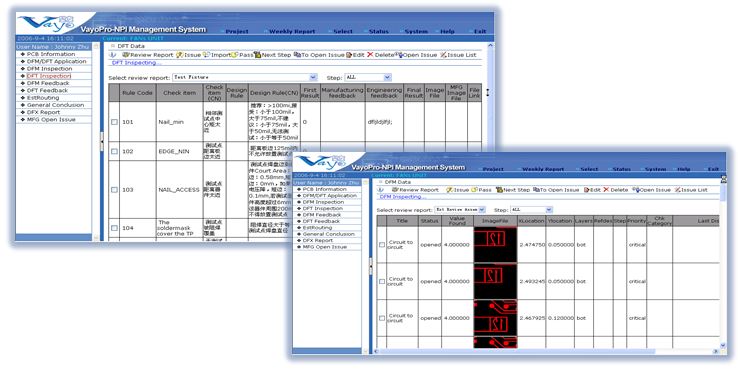Click To Open Issue icon in DFM toolbar
739x369 pixels.
pyautogui.click(x=536, y=190)
